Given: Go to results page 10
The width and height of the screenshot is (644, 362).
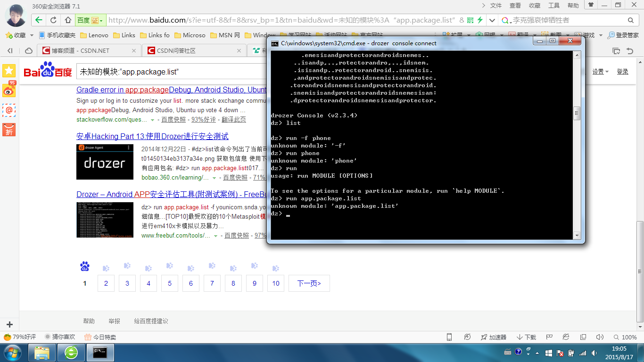Looking at the screenshot, I should coord(276,283).
